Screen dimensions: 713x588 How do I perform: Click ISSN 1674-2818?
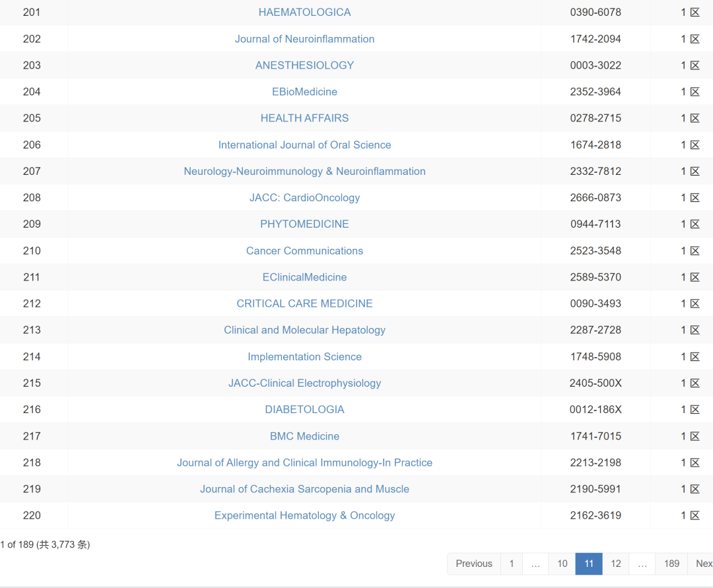(595, 145)
